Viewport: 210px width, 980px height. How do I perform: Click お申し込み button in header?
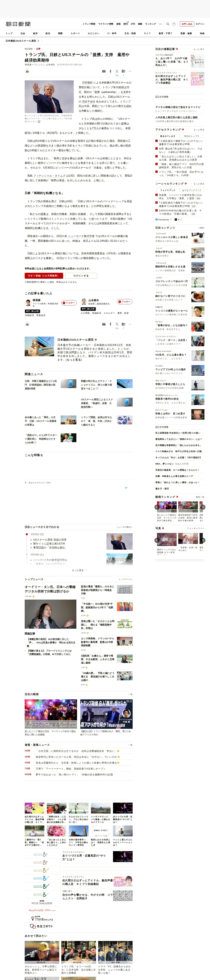point(187,24)
